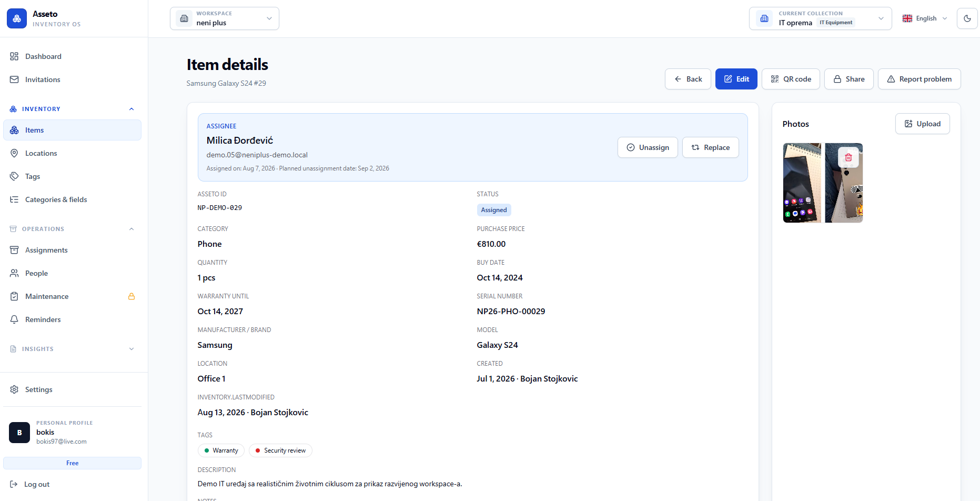The width and height of the screenshot is (980, 501).
Task: Click the Categories & fields icon
Action: pyautogui.click(x=14, y=199)
